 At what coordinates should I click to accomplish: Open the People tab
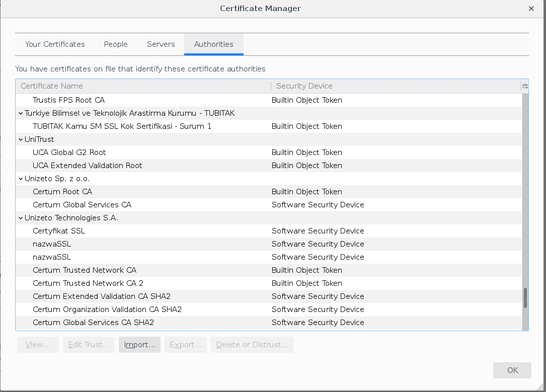116,44
